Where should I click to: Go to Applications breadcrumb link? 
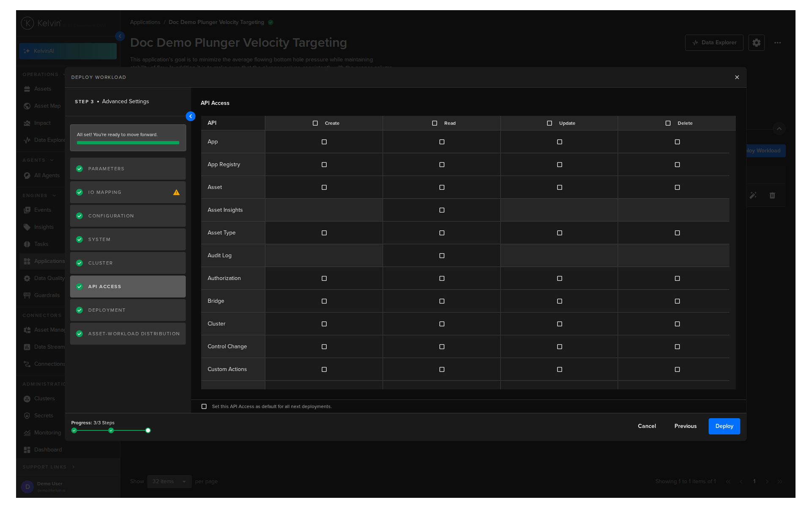point(145,22)
